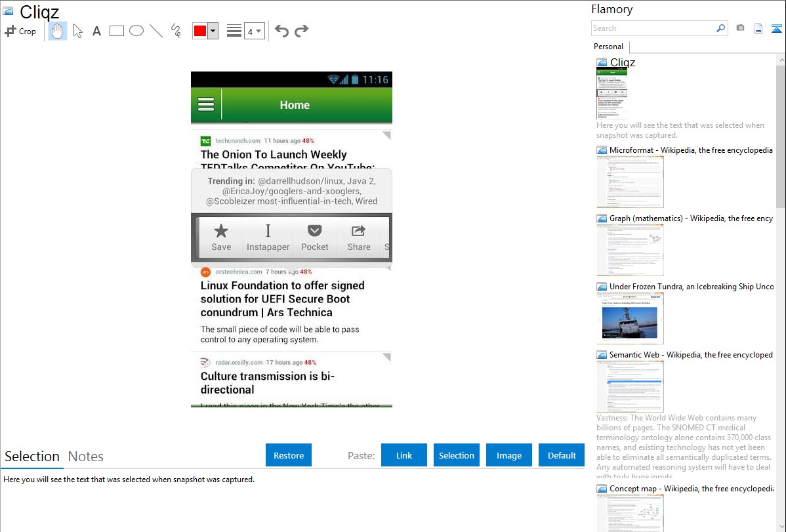Click the Restore button
The height and width of the screenshot is (532, 786).
click(289, 455)
